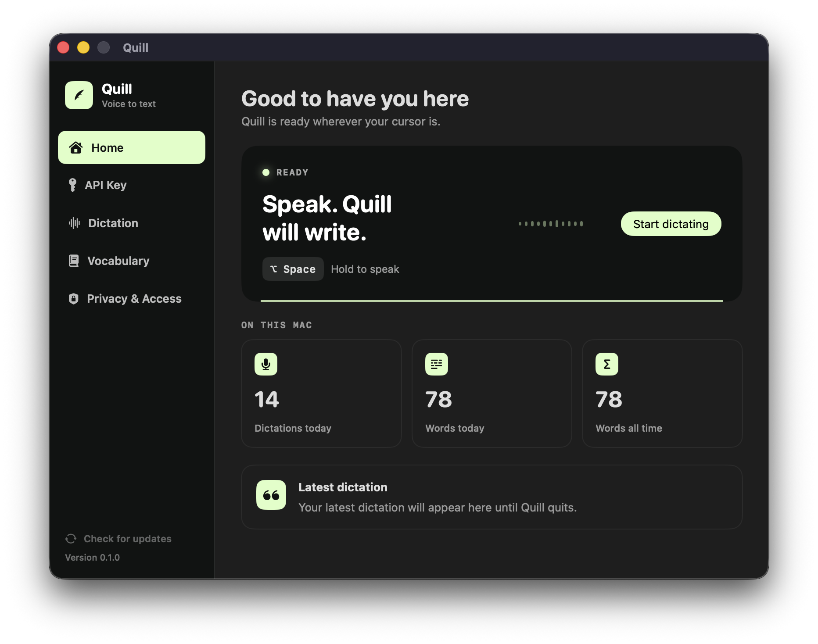Open the Home section in sidebar

click(x=132, y=147)
